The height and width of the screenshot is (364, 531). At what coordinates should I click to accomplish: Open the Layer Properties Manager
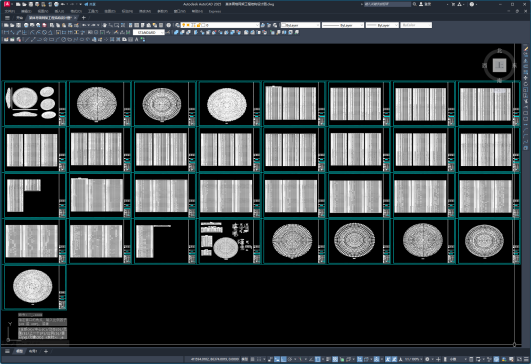(177, 25)
